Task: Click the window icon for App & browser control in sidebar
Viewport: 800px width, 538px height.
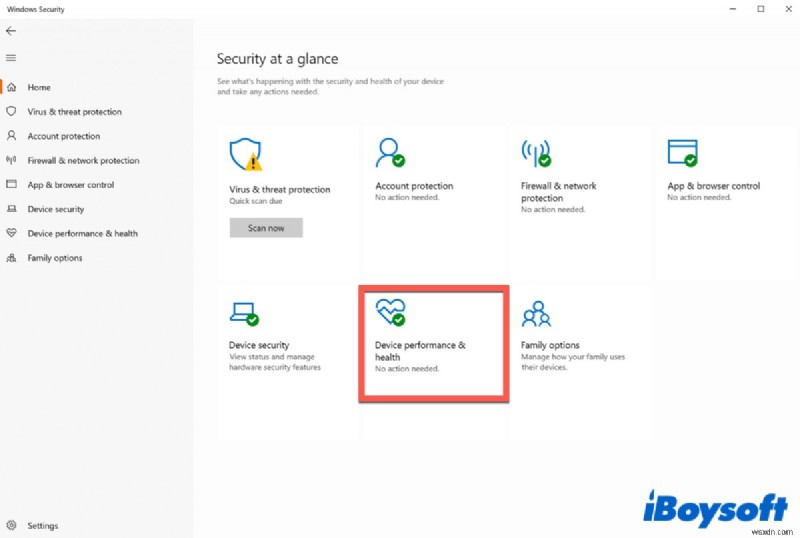Action: pos(11,184)
